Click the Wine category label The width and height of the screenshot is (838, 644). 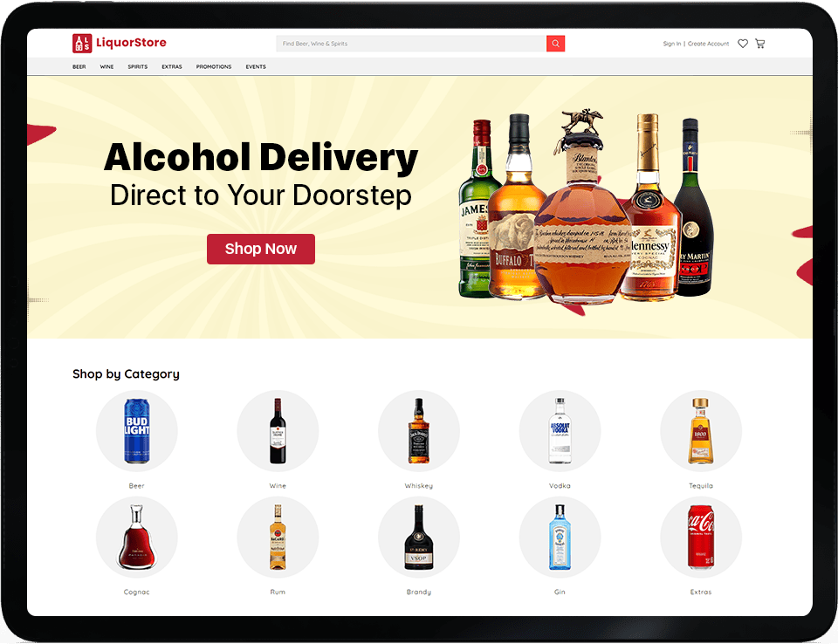click(278, 486)
